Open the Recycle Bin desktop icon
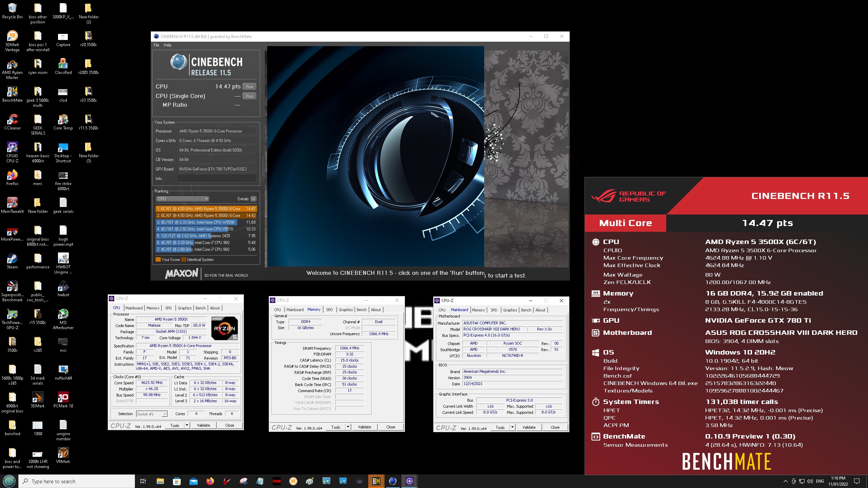The height and width of the screenshot is (488, 868). 12,11
